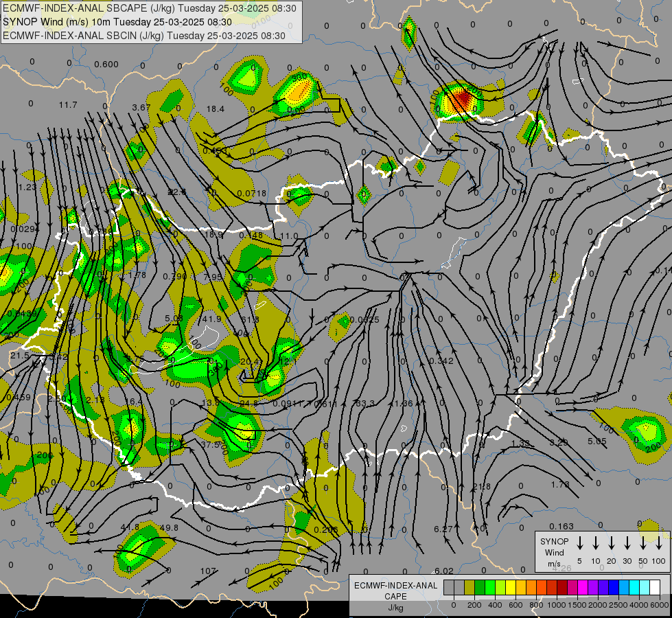Viewport: 672px width, 618px height.
Task: Click the 'J/kg' unit label in legend
Action: click(x=395, y=608)
